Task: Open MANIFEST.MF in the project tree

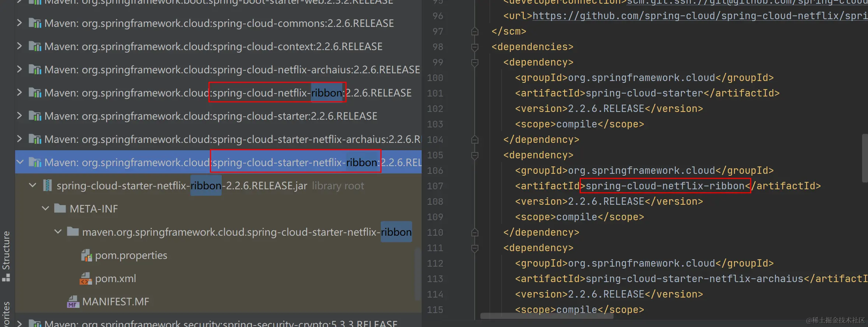Action: (x=116, y=302)
